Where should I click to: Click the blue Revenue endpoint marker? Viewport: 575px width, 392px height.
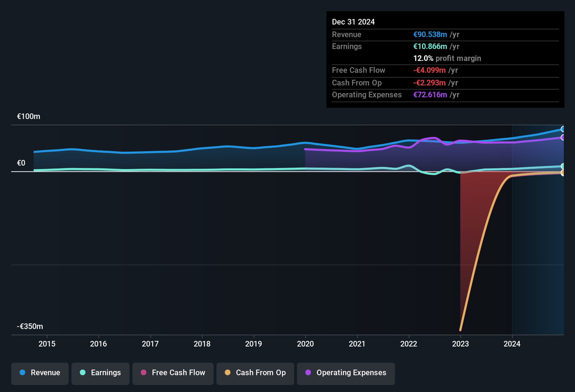click(563, 129)
